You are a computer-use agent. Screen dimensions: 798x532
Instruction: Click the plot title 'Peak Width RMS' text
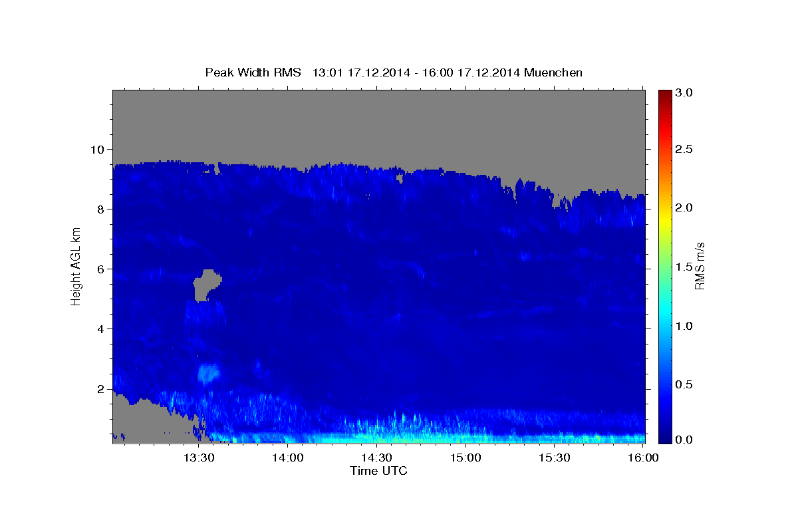pos(253,72)
